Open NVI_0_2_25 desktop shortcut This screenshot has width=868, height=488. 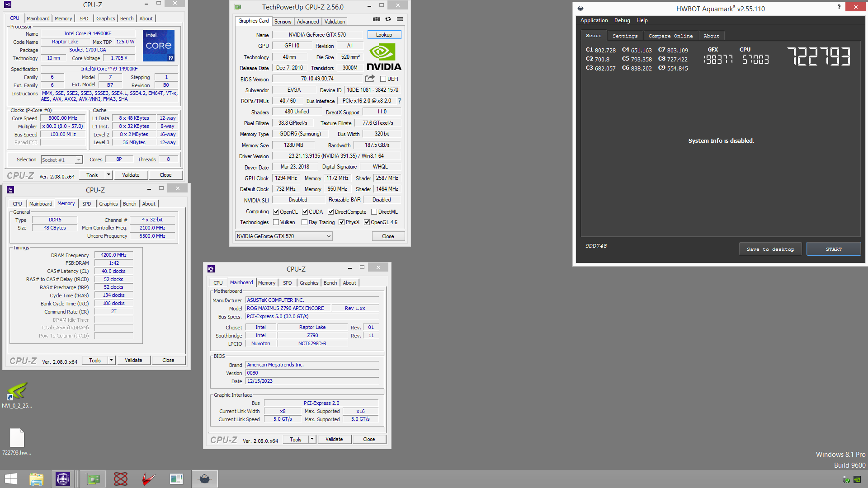(x=17, y=395)
